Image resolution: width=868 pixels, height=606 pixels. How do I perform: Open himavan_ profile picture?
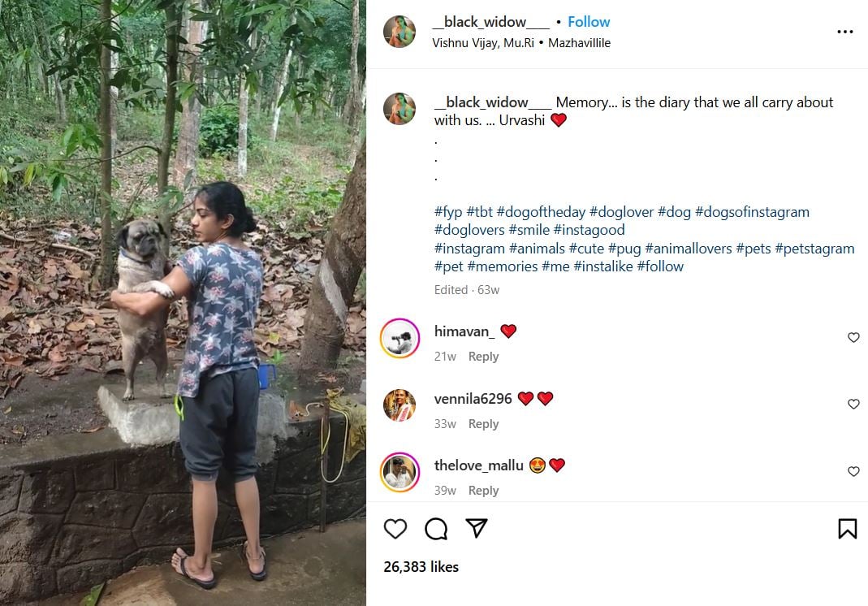pos(399,339)
